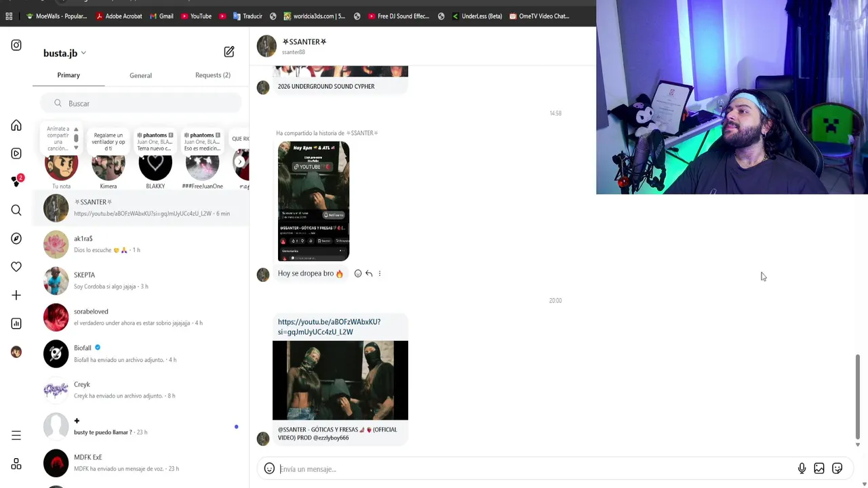The height and width of the screenshot is (488, 868).
Task: Open the shared story thumbnail from SSANTER
Action: [313, 201]
